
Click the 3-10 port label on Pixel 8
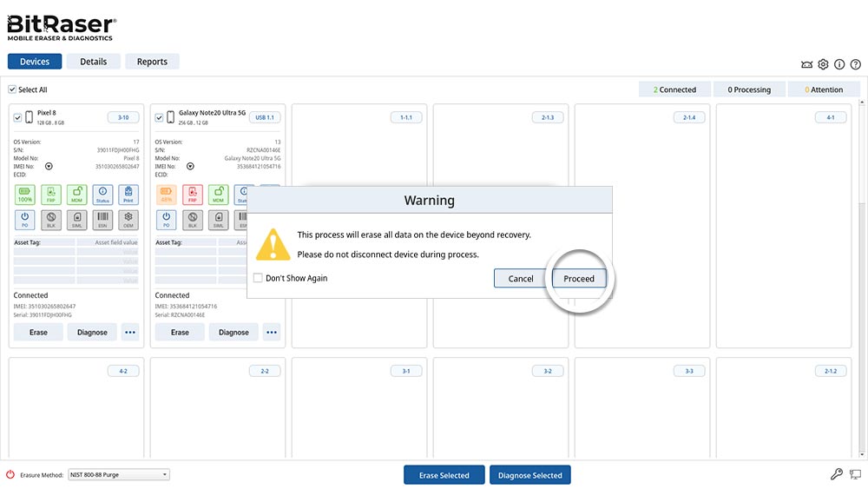[123, 117]
